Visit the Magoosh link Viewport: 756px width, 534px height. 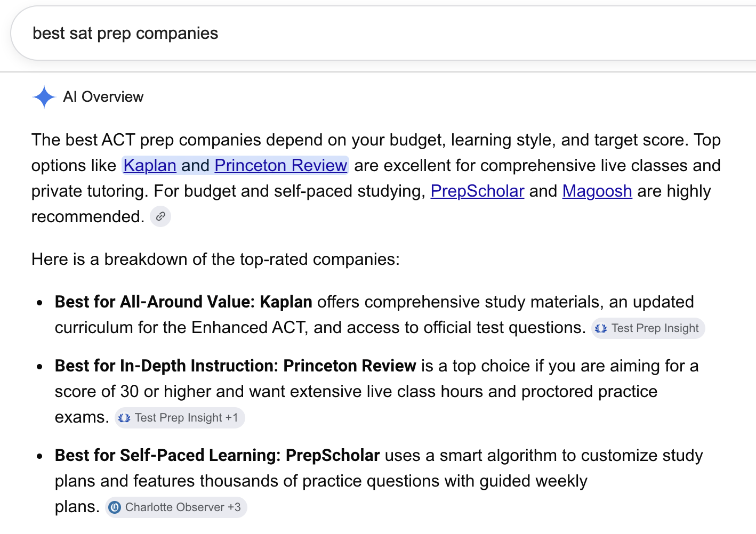point(597,191)
